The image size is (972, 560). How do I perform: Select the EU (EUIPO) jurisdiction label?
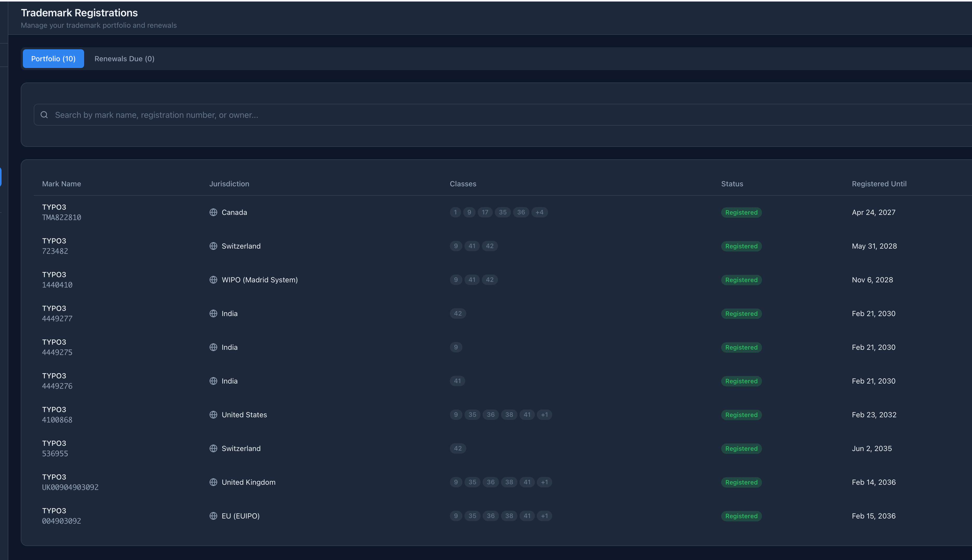240,516
